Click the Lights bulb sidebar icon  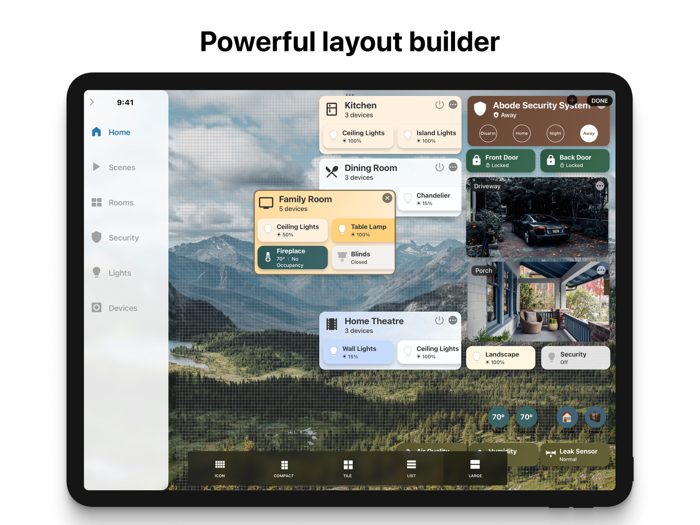pyautogui.click(x=96, y=272)
